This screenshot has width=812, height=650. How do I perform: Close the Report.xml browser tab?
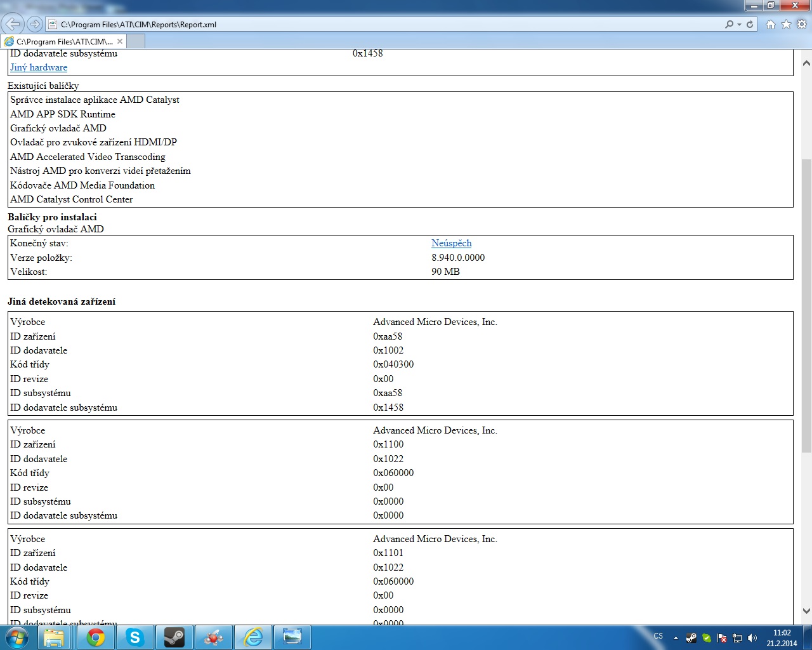coord(120,41)
